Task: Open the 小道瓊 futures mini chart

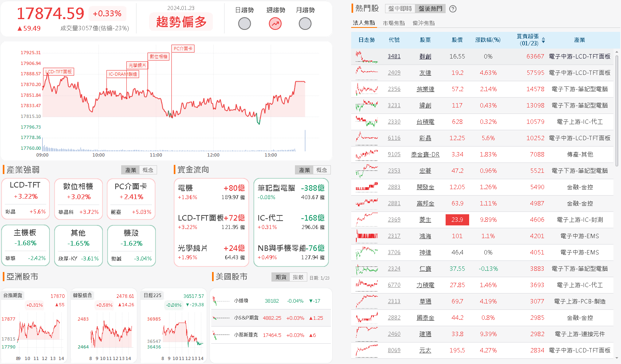Action: (221, 301)
